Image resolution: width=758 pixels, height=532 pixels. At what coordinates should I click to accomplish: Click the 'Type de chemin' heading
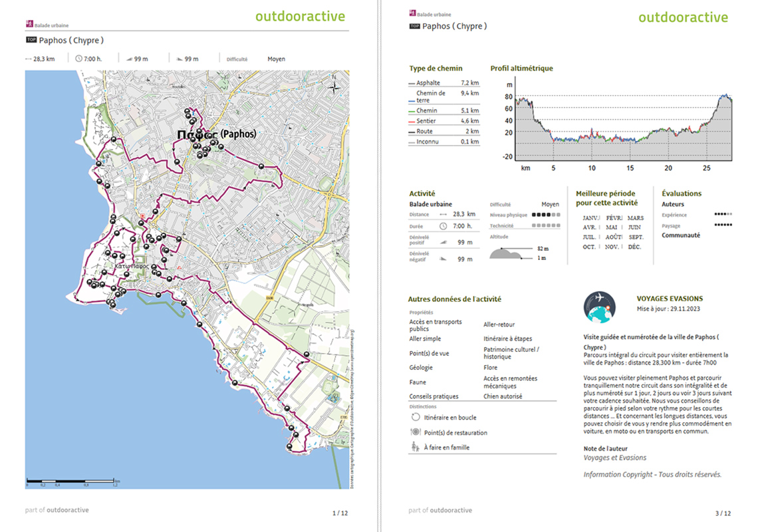(436, 68)
